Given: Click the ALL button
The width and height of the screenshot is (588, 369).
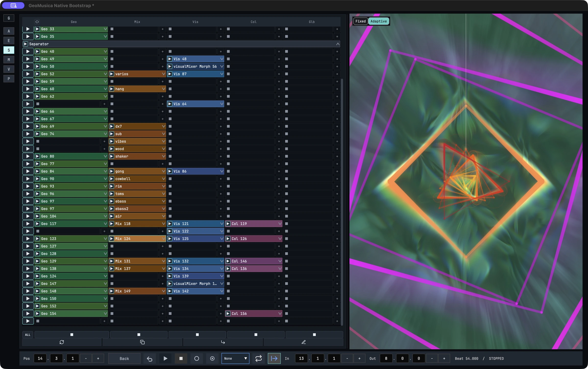Looking at the screenshot, I should pos(28,335).
